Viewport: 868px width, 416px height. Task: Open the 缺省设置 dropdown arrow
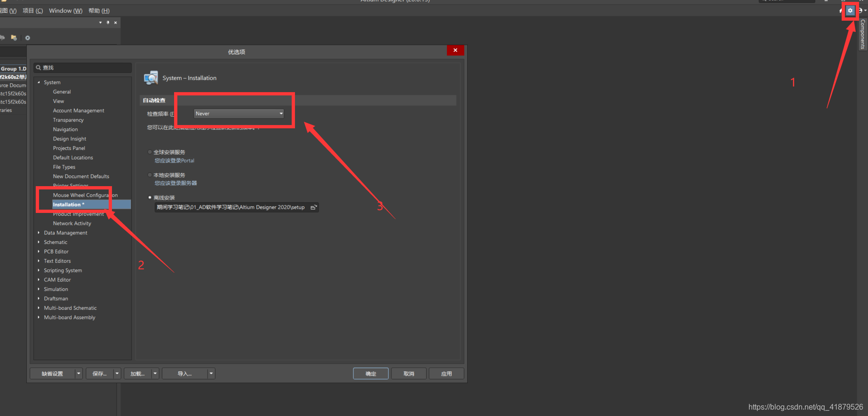coord(79,374)
